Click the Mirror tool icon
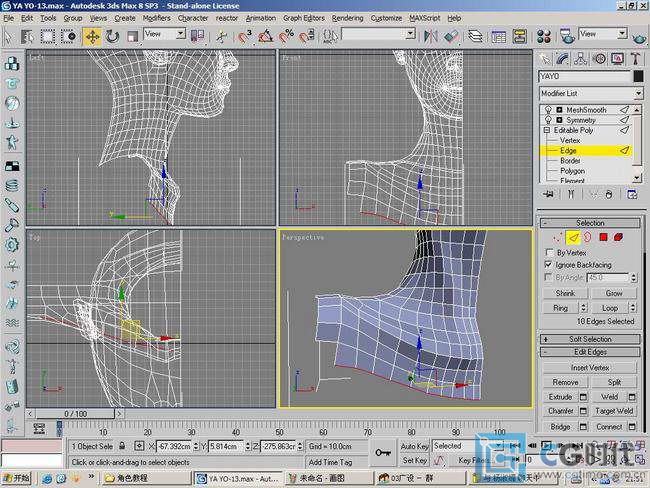The width and height of the screenshot is (650, 488). [x=430, y=36]
